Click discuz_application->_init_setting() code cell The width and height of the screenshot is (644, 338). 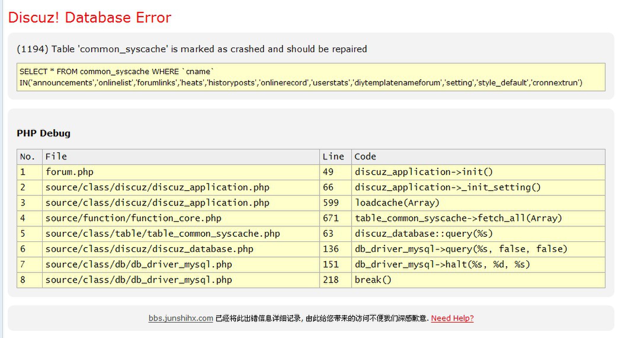(478, 188)
